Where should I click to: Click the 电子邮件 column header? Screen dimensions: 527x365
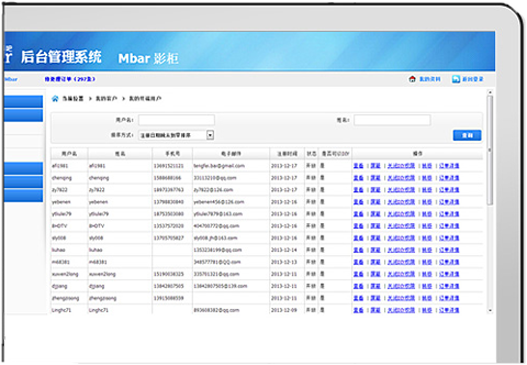tap(231, 154)
